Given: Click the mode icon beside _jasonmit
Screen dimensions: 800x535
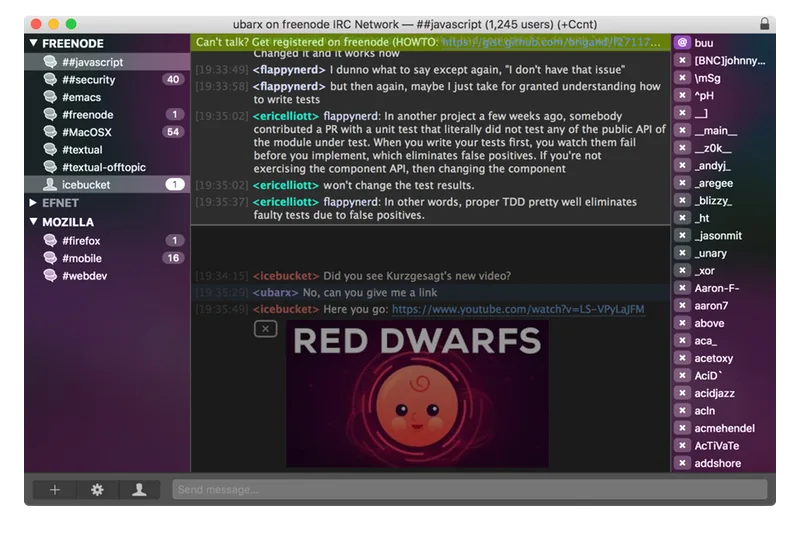Looking at the screenshot, I should (682, 235).
